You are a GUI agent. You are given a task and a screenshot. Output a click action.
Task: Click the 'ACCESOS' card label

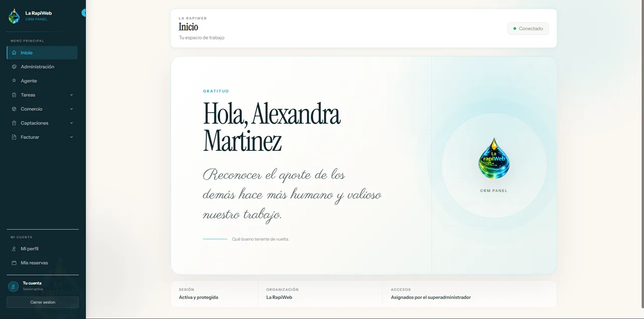(401, 290)
